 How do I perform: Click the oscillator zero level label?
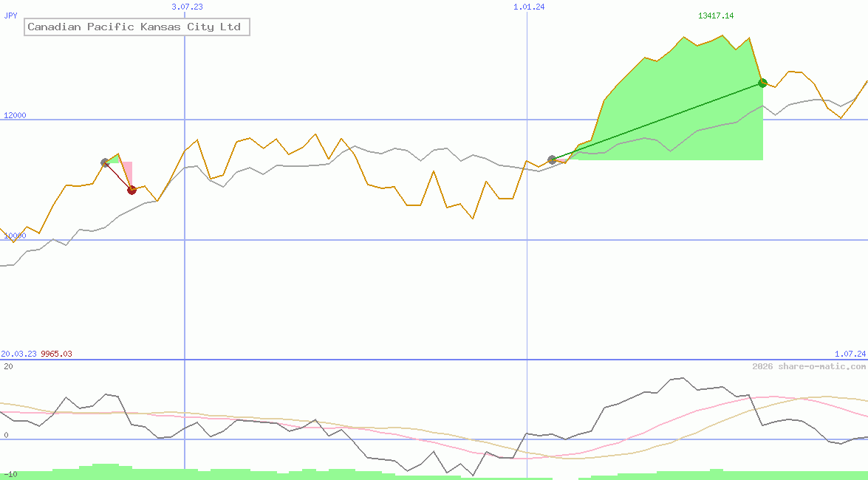(x=6, y=435)
